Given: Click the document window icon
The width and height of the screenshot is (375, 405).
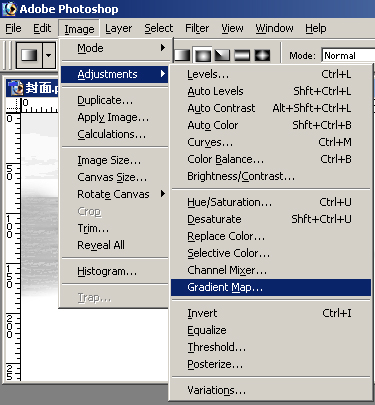Looking at the screenshot, I should [x=16, y=88].
